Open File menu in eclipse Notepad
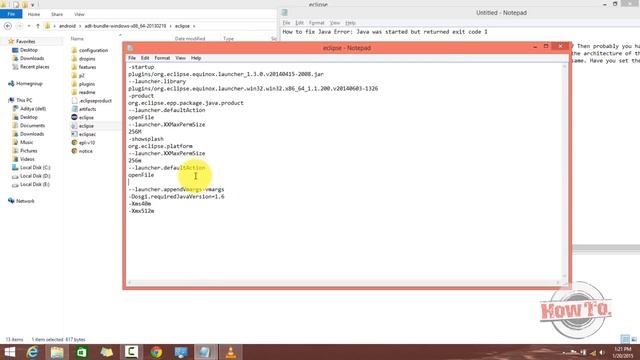Image resolution: width=640 pixels, height=360 pixels. coord(131,58)
